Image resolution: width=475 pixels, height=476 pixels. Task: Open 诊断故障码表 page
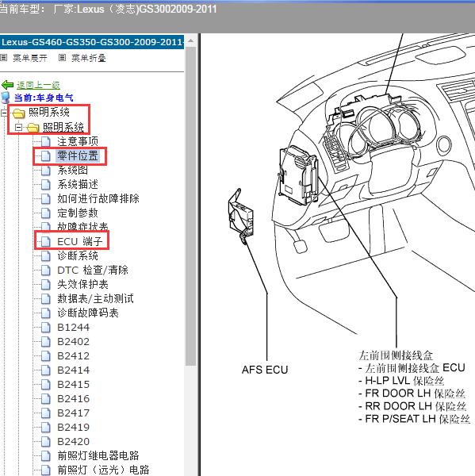(88, 313)
